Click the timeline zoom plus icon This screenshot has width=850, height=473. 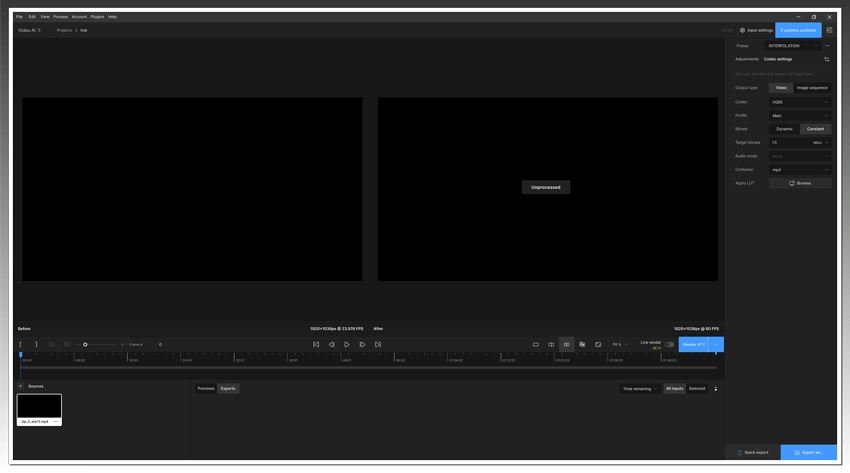click(x=122, y=345)
